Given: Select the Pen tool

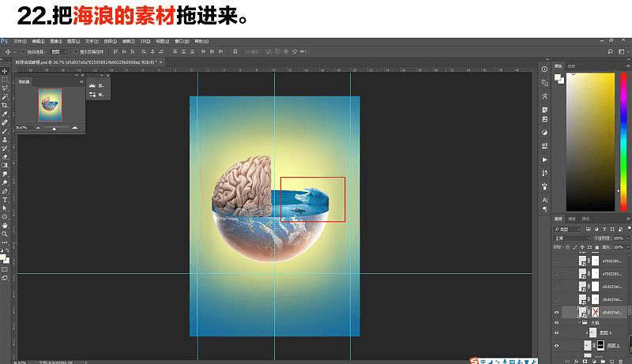Looking at the screenshot, I should click(x=5, y=191).
